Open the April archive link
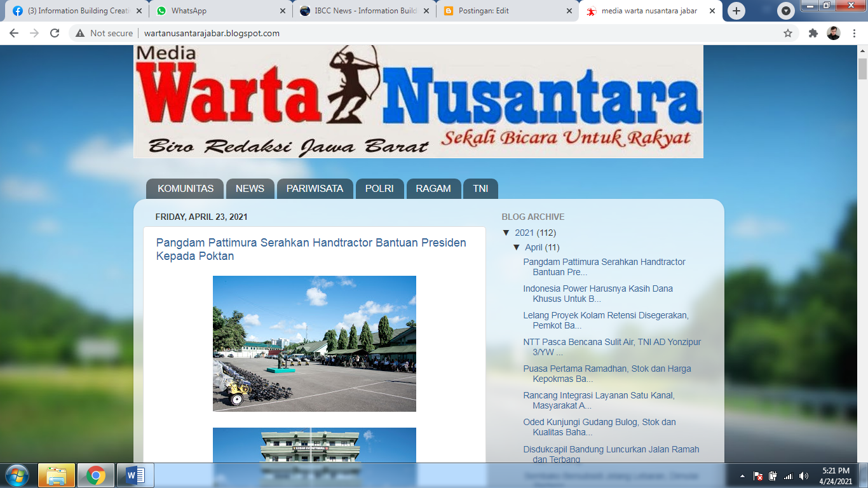The width and height of the screenshot is (868, 488). click(534, 247)
